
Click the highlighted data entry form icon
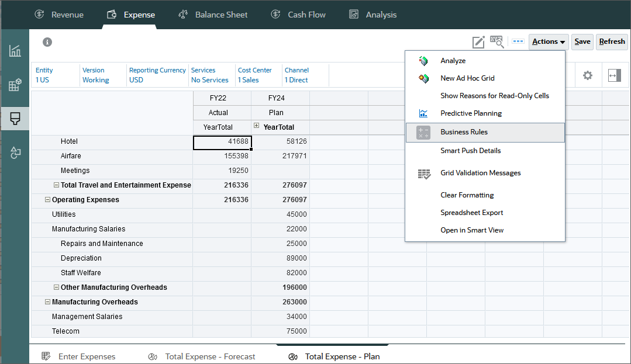[15, 119]
